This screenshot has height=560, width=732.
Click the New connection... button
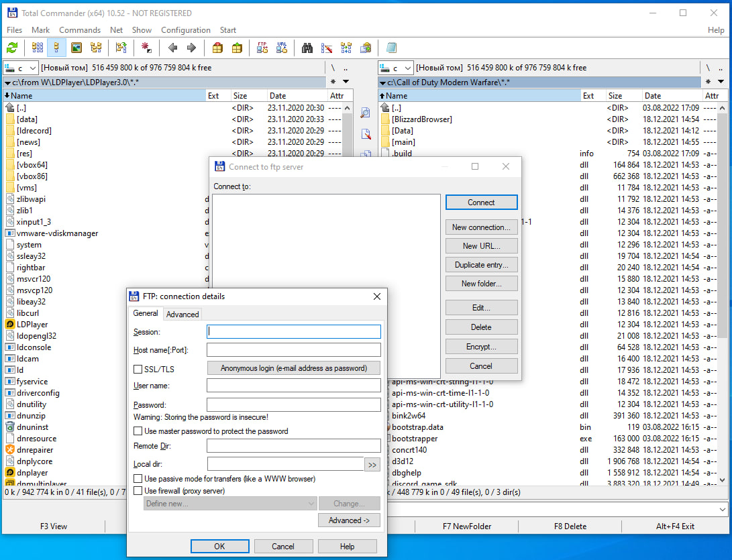click(x=481, y=227)
